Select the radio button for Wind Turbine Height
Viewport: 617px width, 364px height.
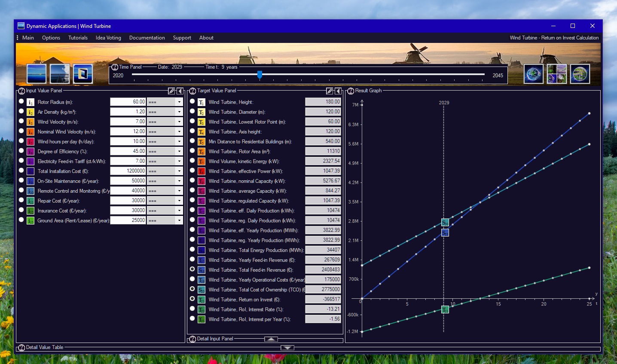[x=192, y=102]
